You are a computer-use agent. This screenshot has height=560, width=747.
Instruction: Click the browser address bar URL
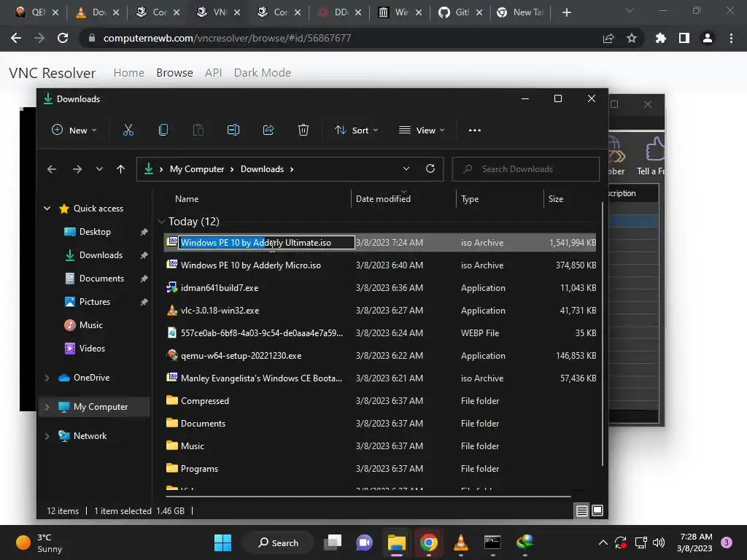[x=228, y=38]
